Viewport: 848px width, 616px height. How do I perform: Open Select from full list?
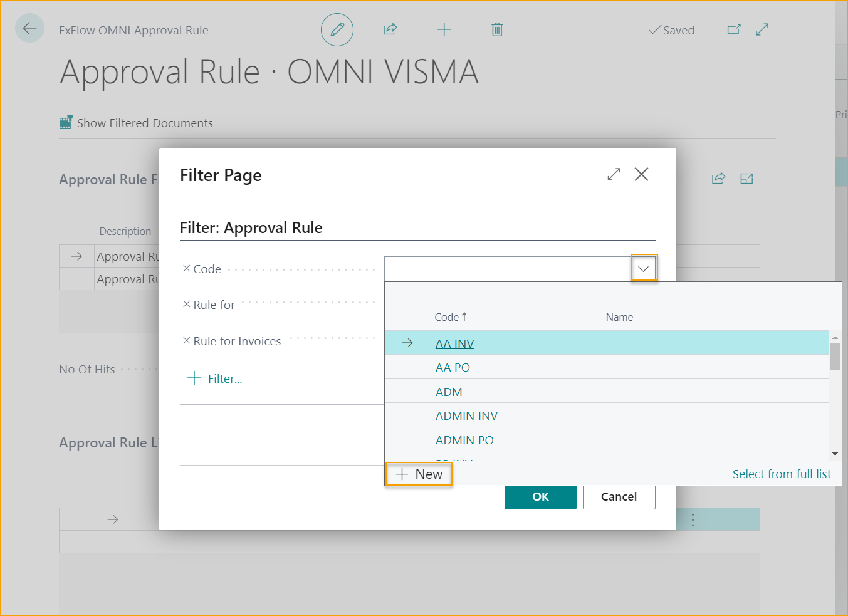click(x=782, y=474)
